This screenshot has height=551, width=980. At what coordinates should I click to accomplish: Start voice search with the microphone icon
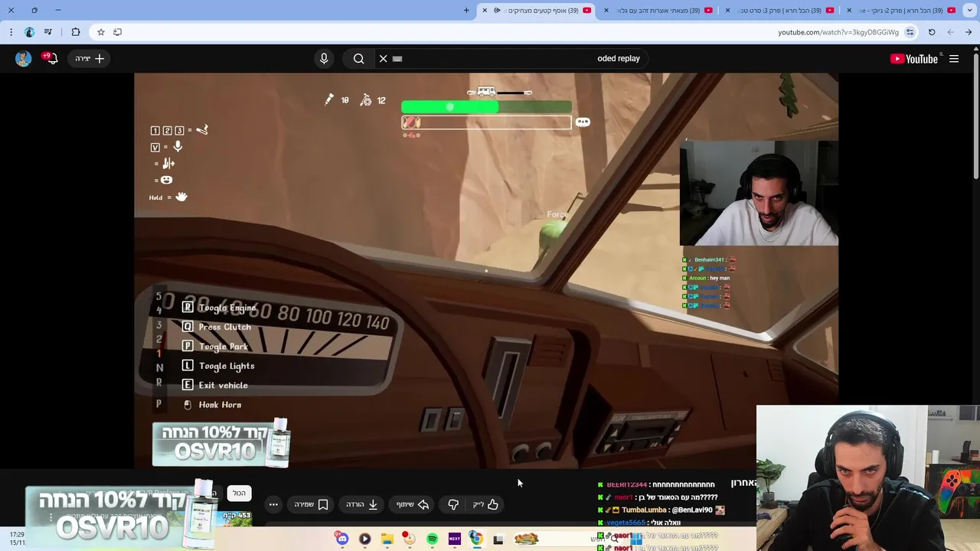coord(324,58)
